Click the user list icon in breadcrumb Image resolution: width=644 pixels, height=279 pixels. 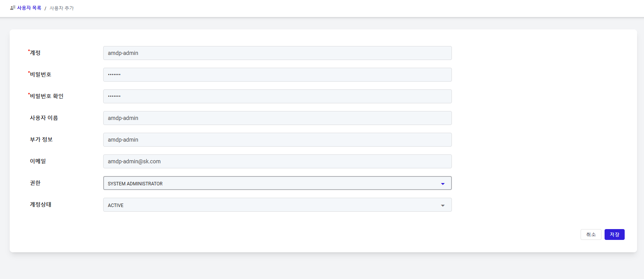12,8
